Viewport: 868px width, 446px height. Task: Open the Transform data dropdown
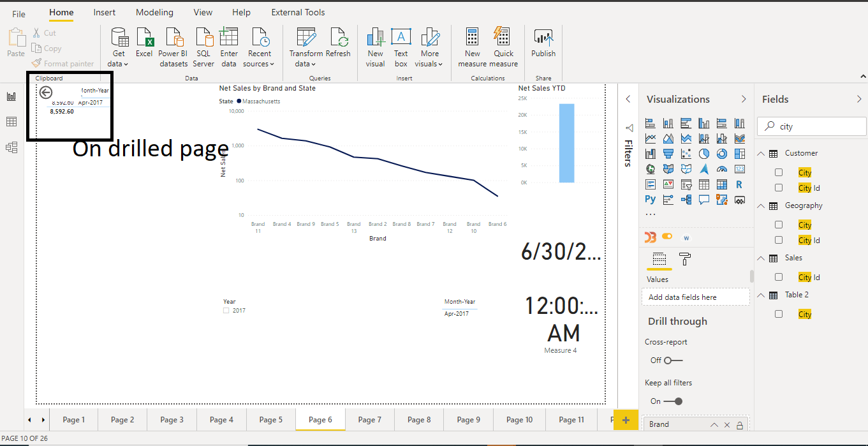click(x=306, y=59)
